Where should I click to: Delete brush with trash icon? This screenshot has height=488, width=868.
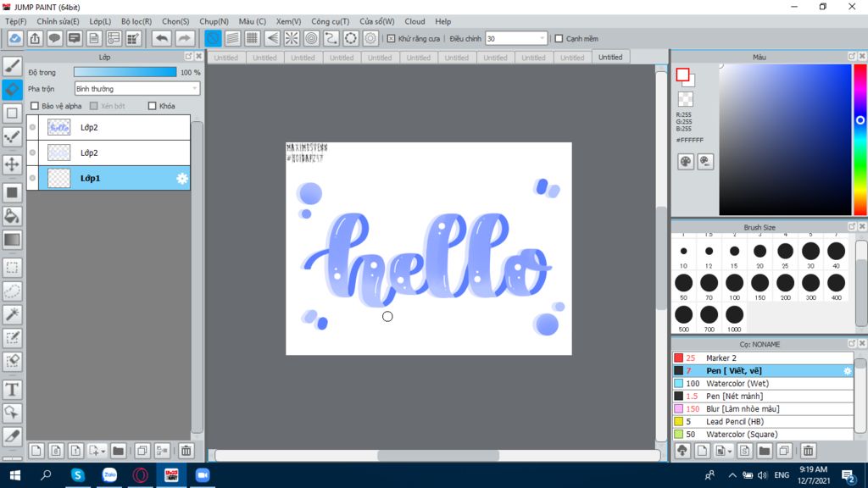[x=808, y=451]
